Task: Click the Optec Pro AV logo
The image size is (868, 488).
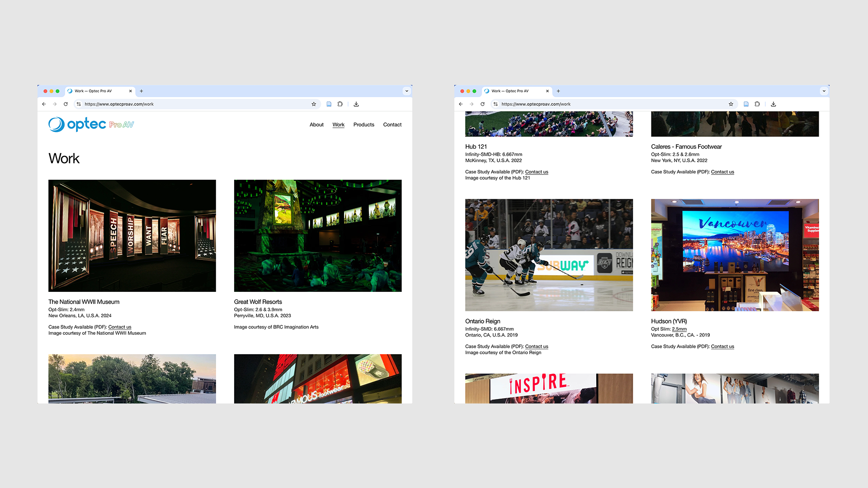Action: 91,124
